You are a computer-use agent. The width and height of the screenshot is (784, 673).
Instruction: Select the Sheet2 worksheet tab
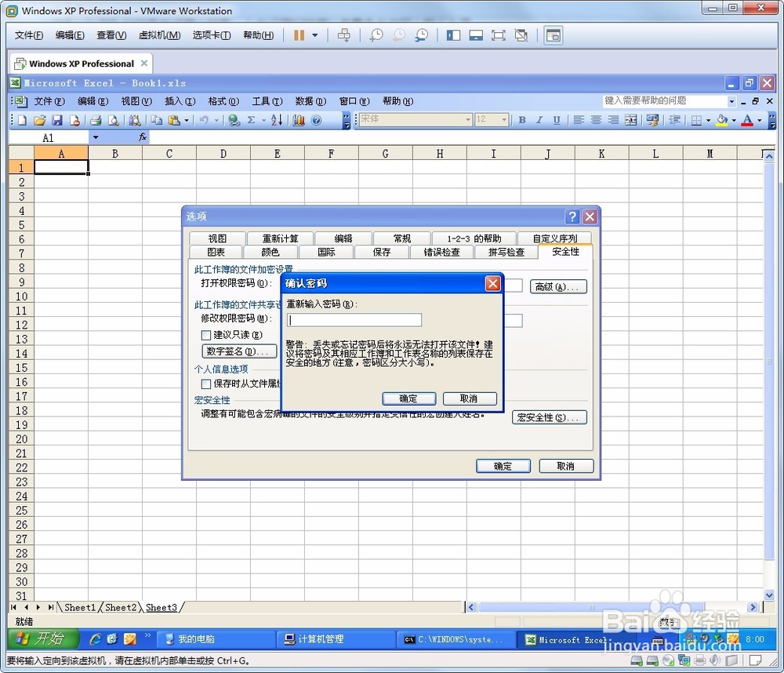(x=121, y=607)
